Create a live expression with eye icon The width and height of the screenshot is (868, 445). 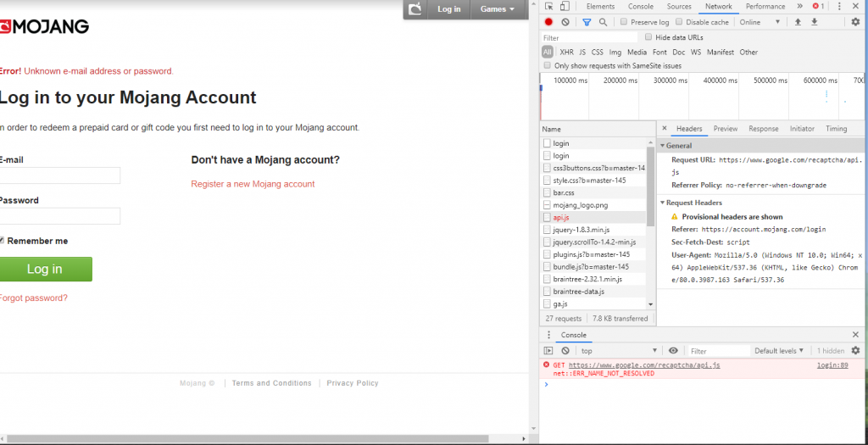(x=673, y=351)
